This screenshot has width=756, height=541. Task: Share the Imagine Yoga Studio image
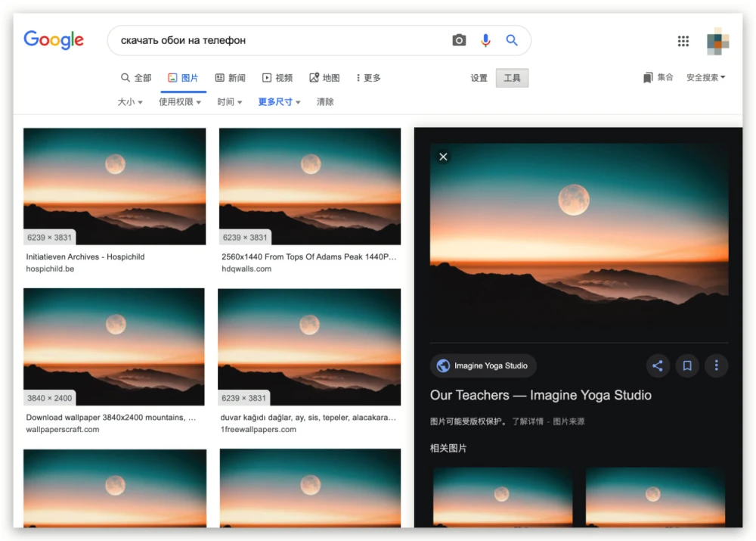(658, 365)
